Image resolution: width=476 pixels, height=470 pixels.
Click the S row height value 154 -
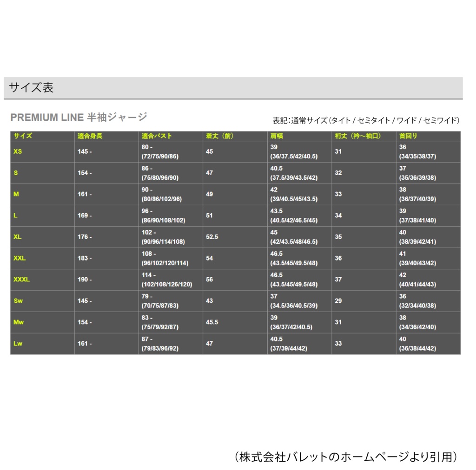click(x=84, y=173)
